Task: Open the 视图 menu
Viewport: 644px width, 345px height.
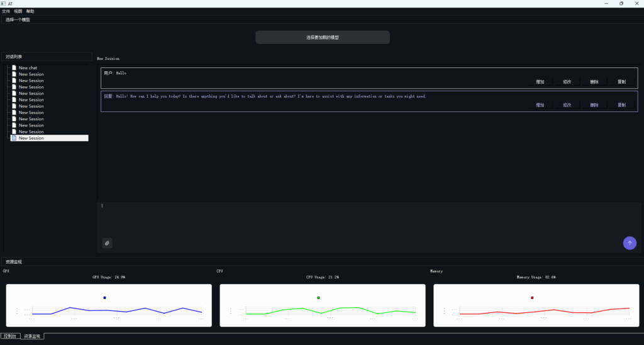Action: click(x=18, y=11)
